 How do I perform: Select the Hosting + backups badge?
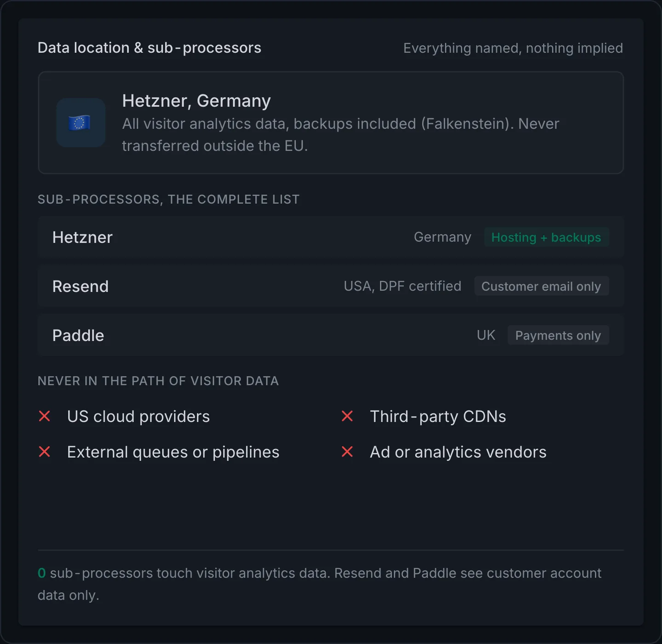[546, 237]
